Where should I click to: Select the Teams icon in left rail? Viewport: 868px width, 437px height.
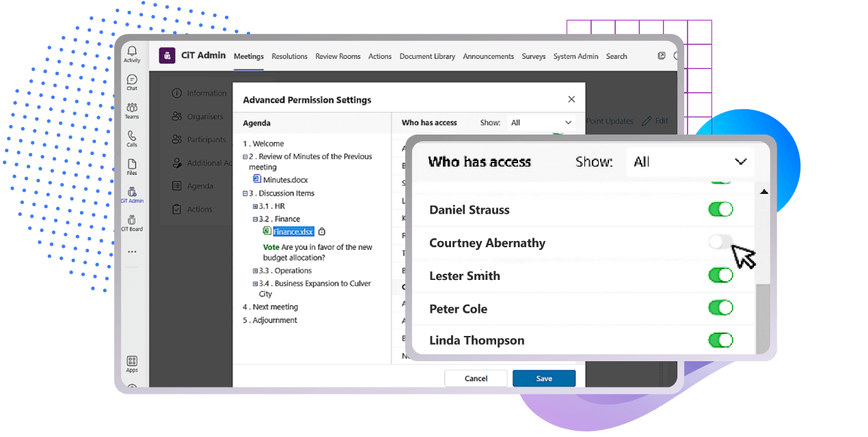(132, 109)
